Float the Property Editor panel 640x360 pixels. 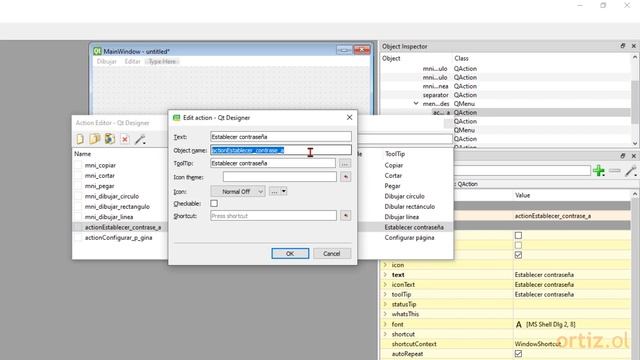623,156
